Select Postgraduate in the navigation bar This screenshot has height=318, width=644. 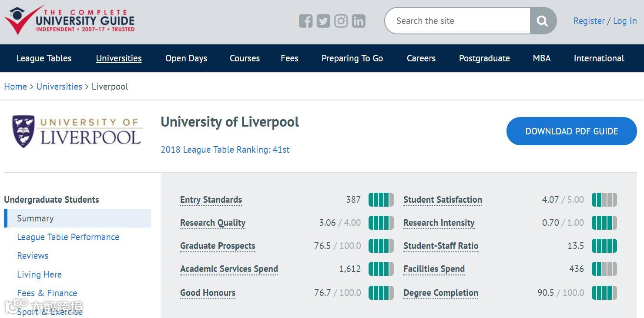coord(484,58)
